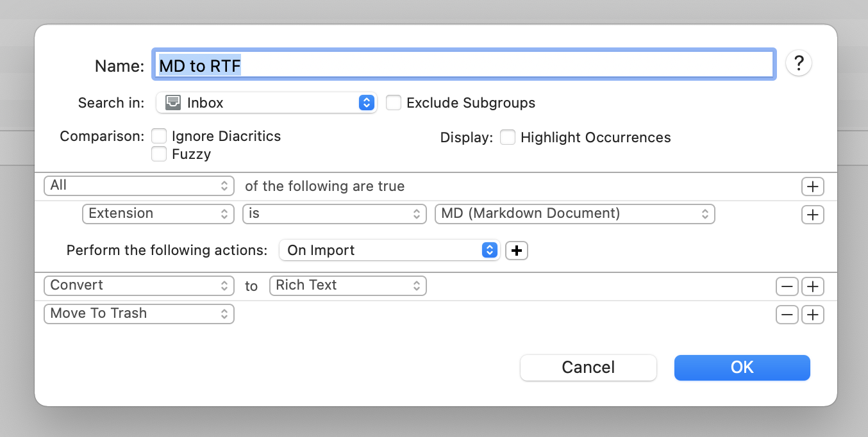Click the Cancel button
The height and width of the screenshot is (437, 868).
tap(588, 367)
